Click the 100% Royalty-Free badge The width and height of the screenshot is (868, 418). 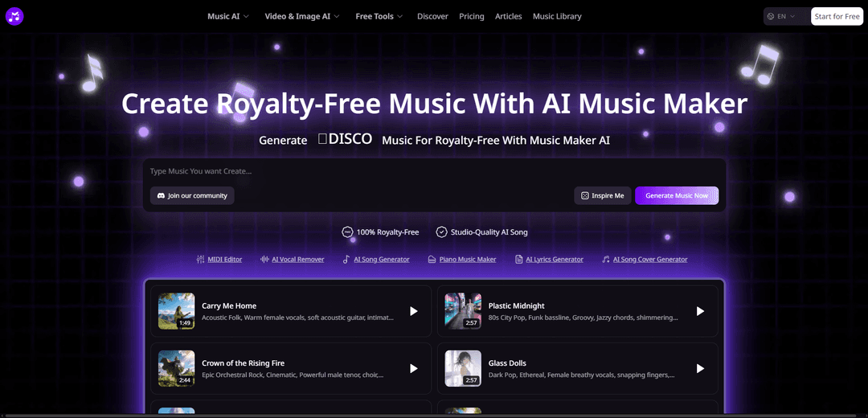click(380, 232)
